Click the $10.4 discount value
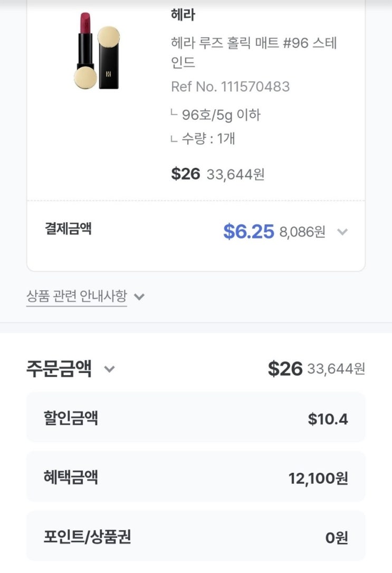The image size is (392, 573). pos(328,419)
